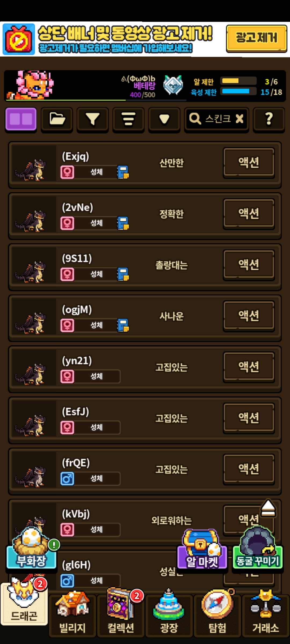
Task: Click the blue note icon on Exjq
Action: click(x=123, y=172)
